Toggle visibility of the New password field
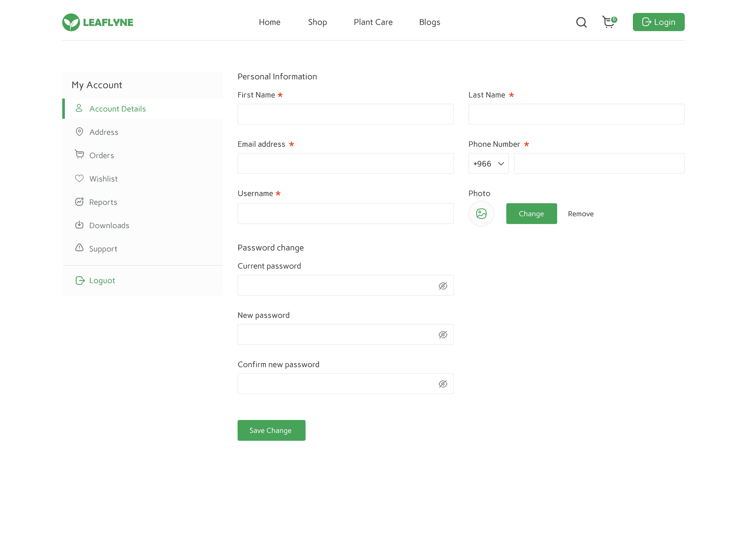The image size is (747, 560). click(443, 334)
